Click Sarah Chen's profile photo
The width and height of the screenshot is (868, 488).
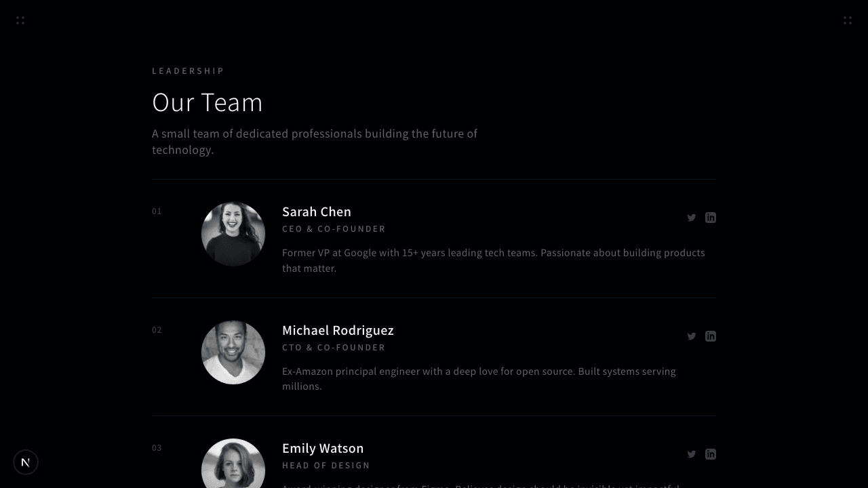click(233, 234)
